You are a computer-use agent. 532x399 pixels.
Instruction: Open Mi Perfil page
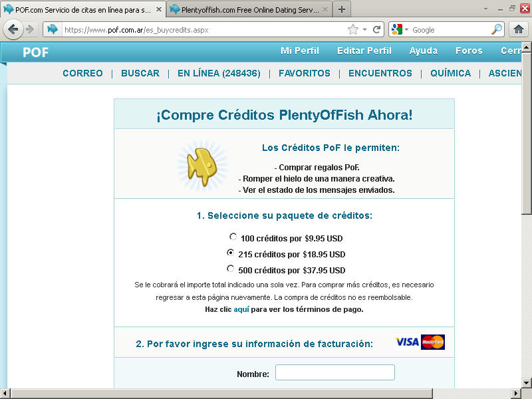tap(300, 51)
